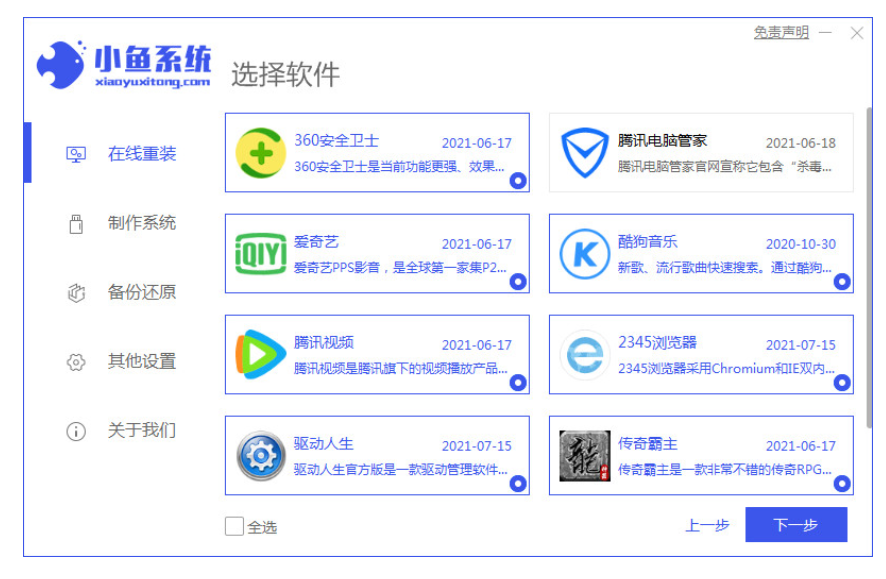This screenshot has width=886, height=579.
Task: Click the 腾讯电脑管家 shield icon
Action: click(584, 153)
